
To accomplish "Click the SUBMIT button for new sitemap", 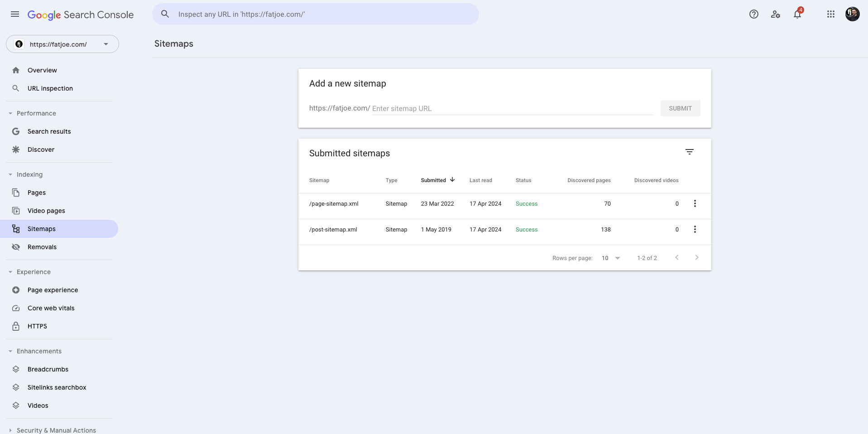I will point(680,108).
